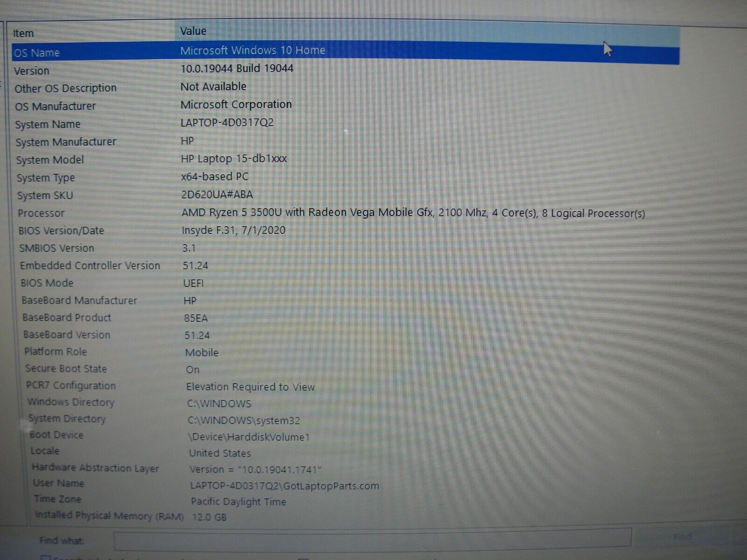Screen dimensions: 747x560
Task: Select the BaseBoard Product row
Action: (67, 318)
